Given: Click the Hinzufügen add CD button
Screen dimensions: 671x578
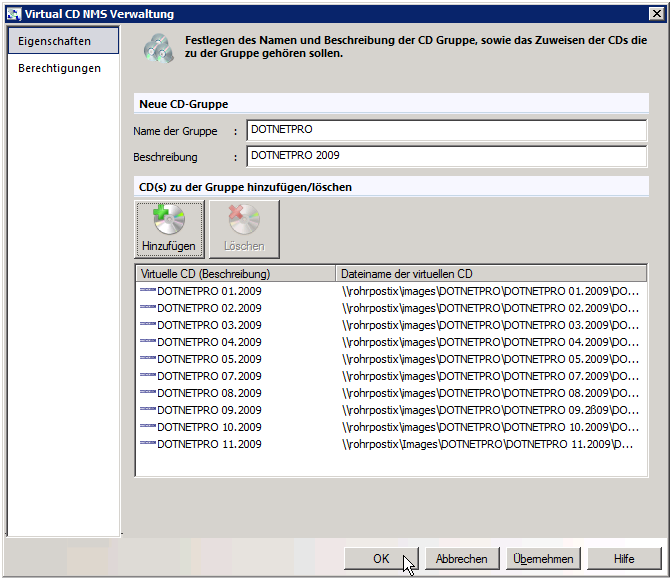Looking at the screenshot, I should pos(169,229).
